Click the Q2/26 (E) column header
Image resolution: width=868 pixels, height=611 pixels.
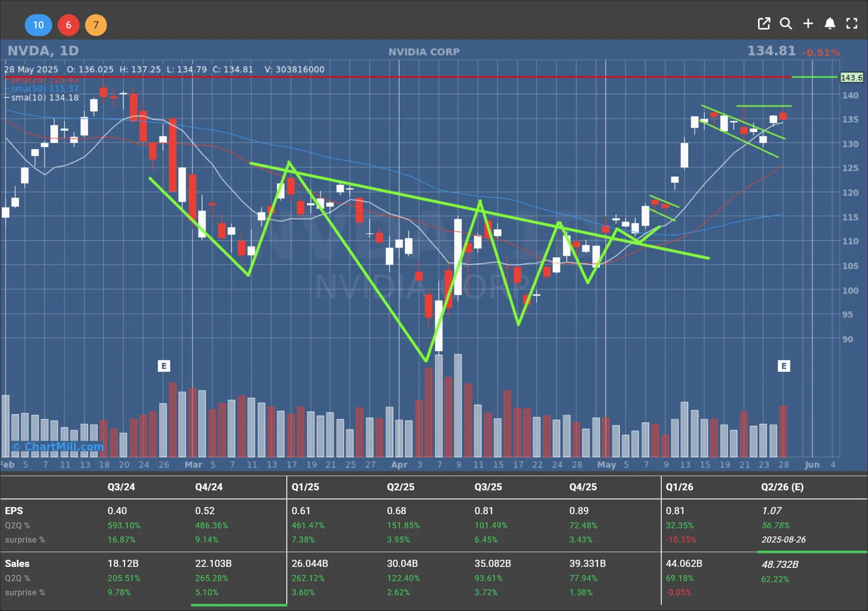click(x=782, y=487)
